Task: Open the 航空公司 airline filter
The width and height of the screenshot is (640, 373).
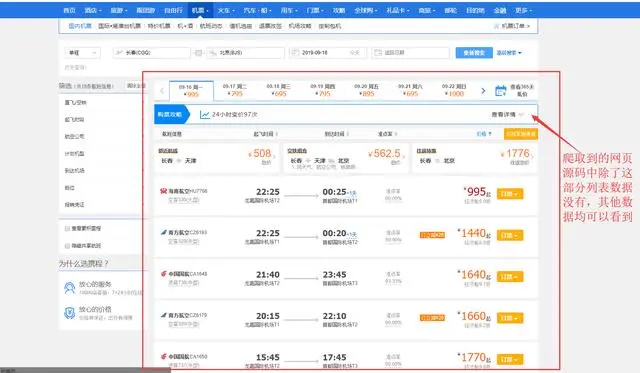Action: click(74, 136)
